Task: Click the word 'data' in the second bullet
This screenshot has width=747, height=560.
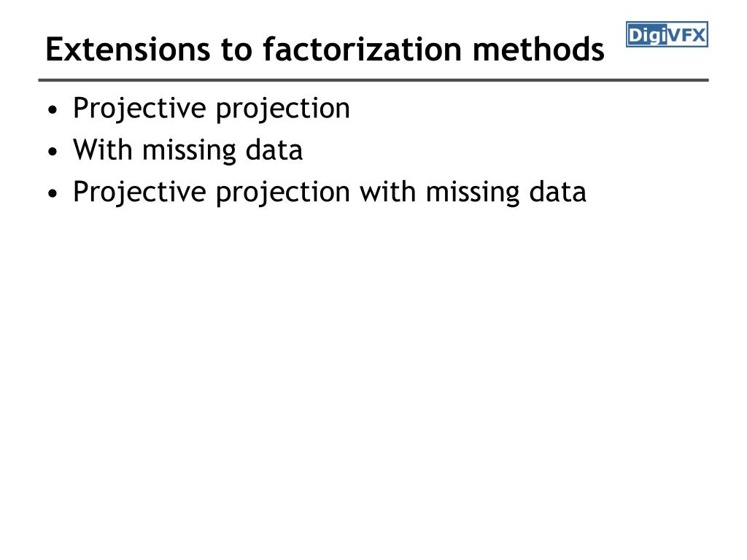Action: 274,149
